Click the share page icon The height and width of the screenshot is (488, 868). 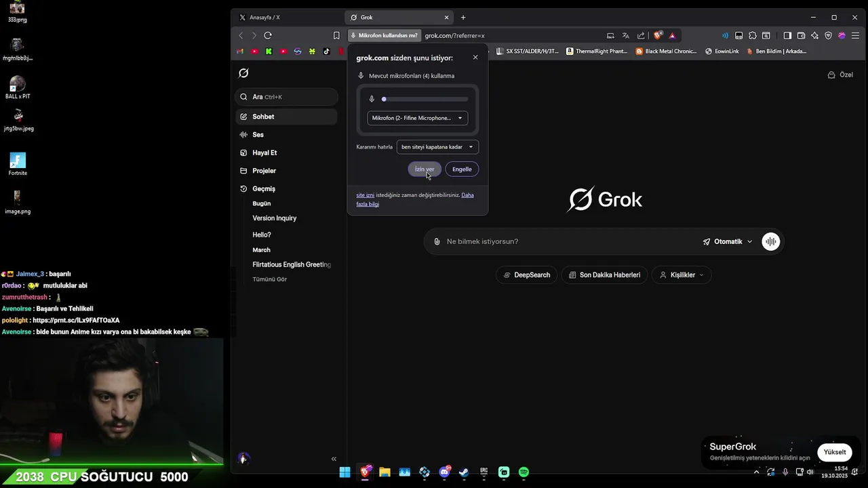point(642,35)
